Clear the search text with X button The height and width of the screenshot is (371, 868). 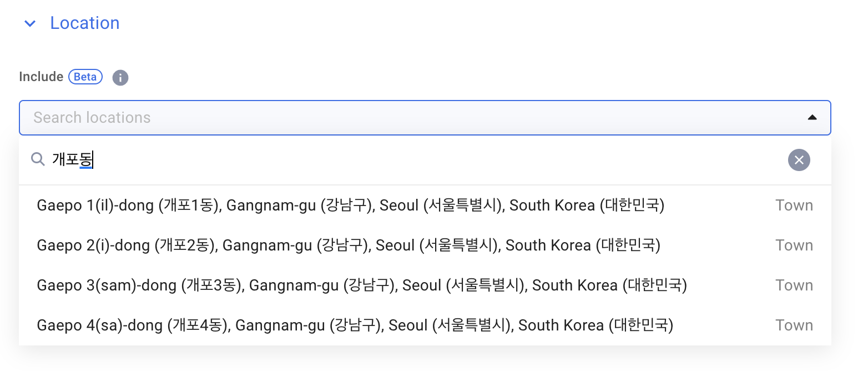[799, 161]
